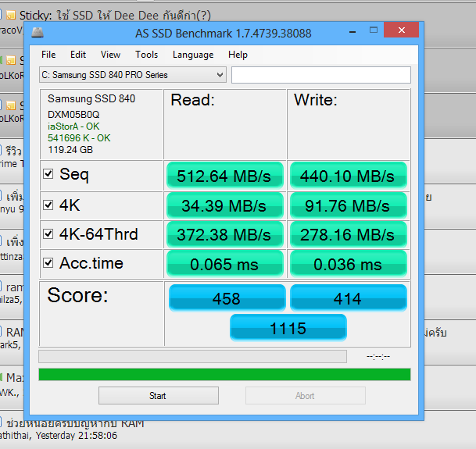Select the 4K-64Thrd read result 372.38 MB/s
476x449 pixels.
(224, 234)
